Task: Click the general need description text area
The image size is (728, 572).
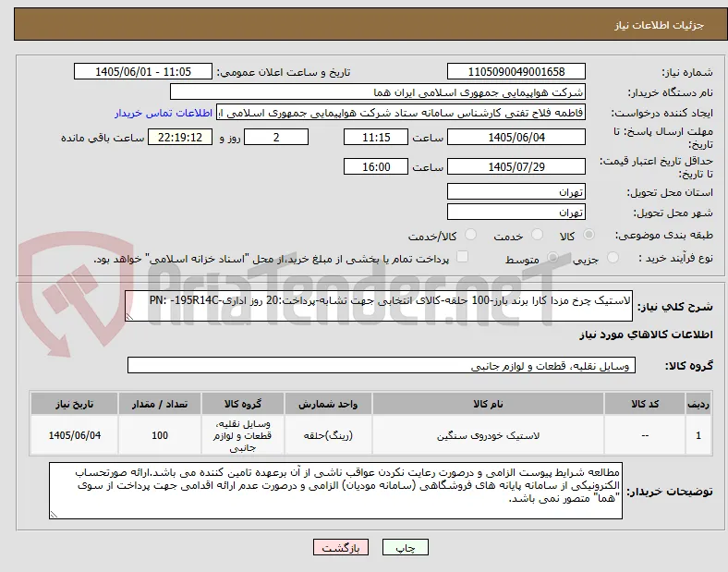Action: [379, 306]
